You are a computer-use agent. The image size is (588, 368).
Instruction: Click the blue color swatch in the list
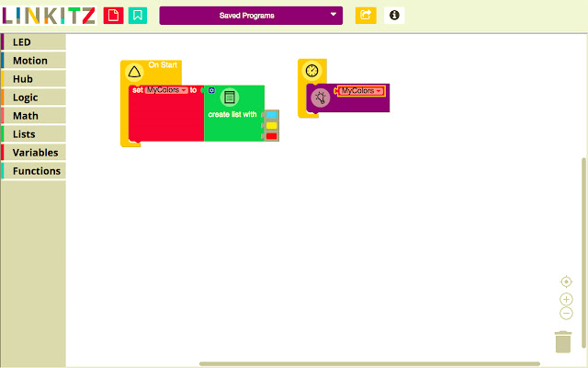[271, 115]
